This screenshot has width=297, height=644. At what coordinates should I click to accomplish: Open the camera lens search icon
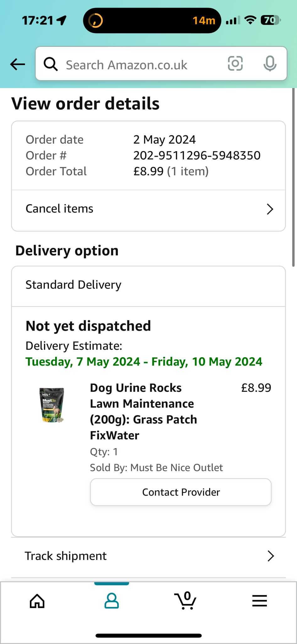(235, 64)
